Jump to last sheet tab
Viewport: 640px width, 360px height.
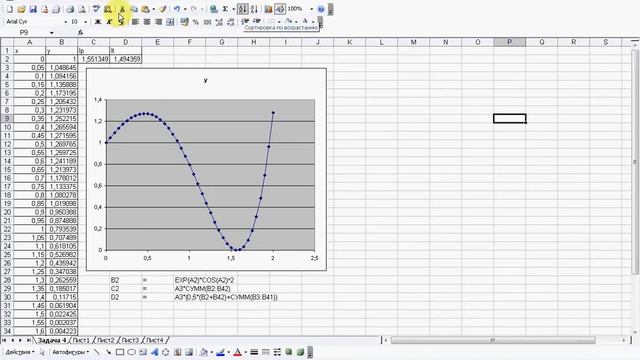coord(29,340)
